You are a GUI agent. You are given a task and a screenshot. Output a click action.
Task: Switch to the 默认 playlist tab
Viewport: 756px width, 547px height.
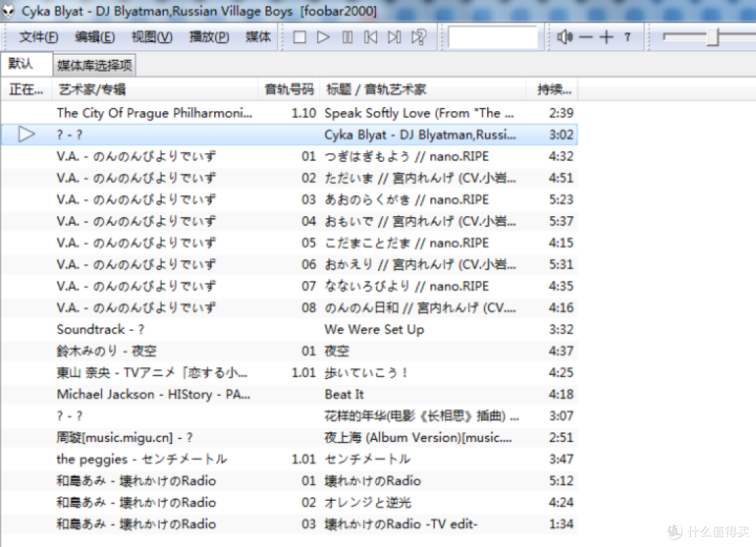coord(27,64)
